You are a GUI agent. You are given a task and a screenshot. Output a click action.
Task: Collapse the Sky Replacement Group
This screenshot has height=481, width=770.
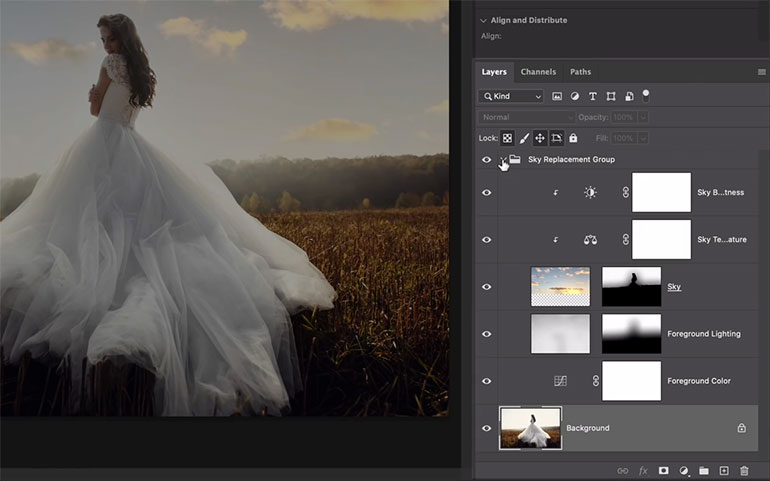click(502, 159)
